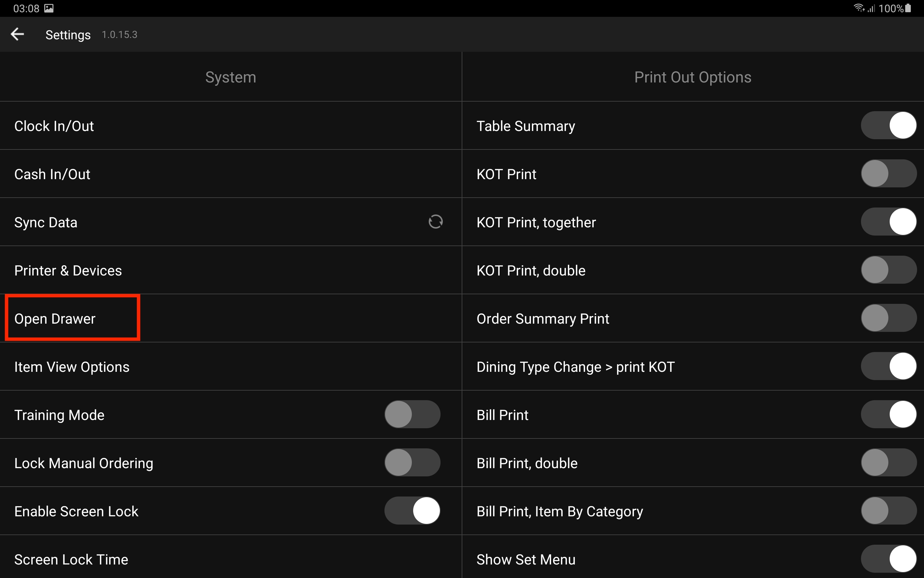
Task: Open Screen Lock Time setting
Action: [71, 560]
